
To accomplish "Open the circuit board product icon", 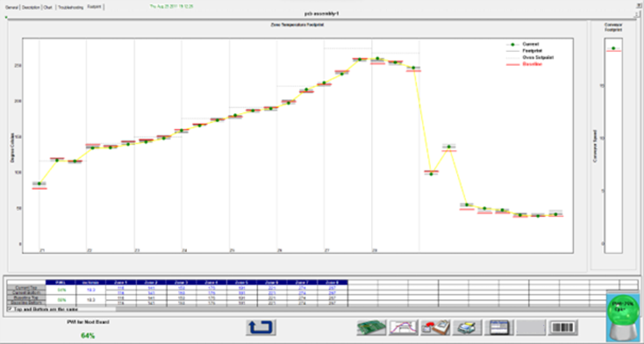I will [x=371, y=327].
